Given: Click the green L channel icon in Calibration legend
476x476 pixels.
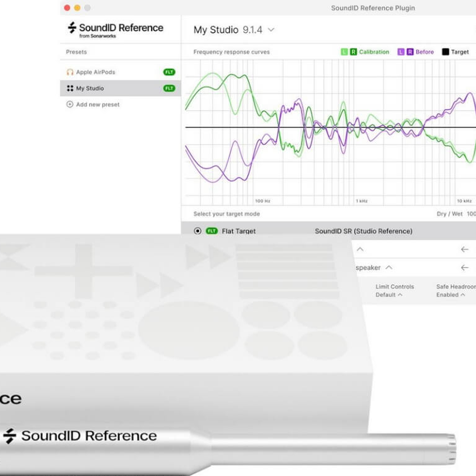Looking at the screenshot, I should tap(344, 52).
